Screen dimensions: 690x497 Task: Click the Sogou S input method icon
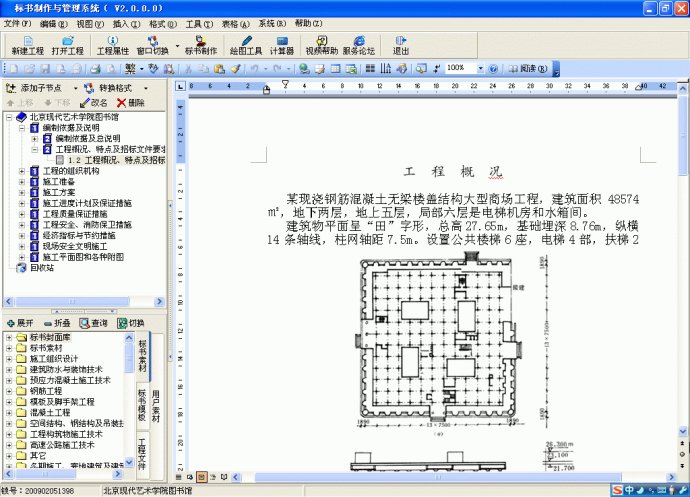[617, 490]
